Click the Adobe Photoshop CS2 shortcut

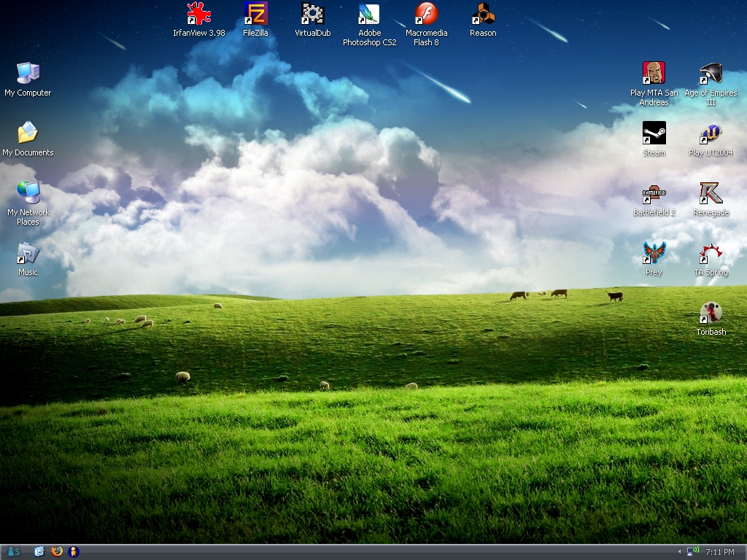click(x=369, y=14)
